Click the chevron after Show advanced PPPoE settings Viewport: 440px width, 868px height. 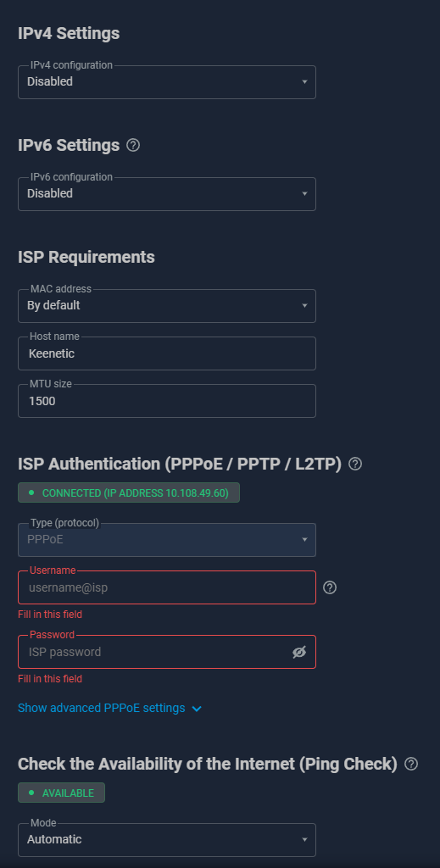(x=197, y=709)
